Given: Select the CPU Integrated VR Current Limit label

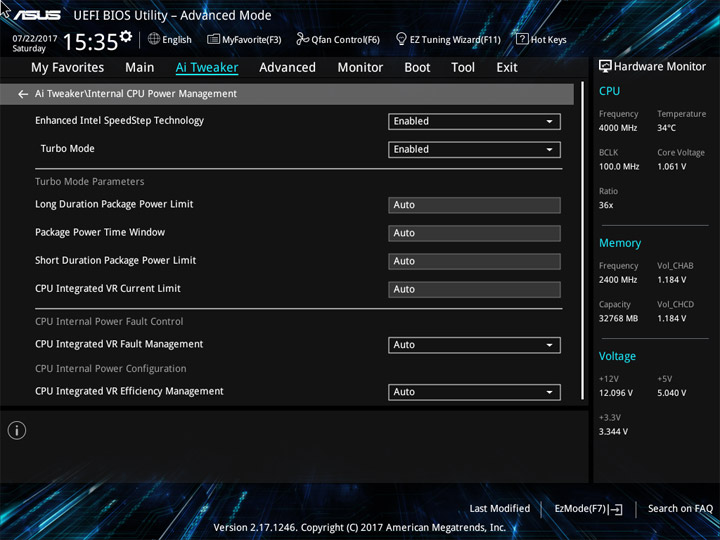Looking at the screenshot, I should coord(108,288).
